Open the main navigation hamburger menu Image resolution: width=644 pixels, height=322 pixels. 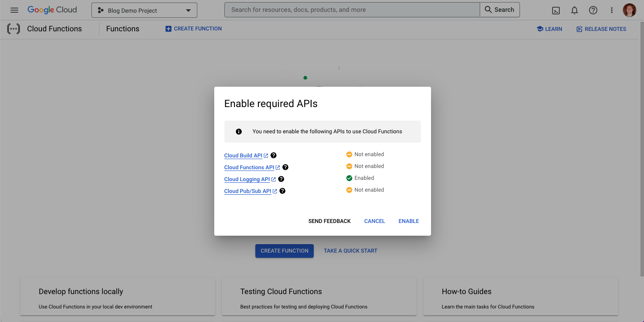14,10
